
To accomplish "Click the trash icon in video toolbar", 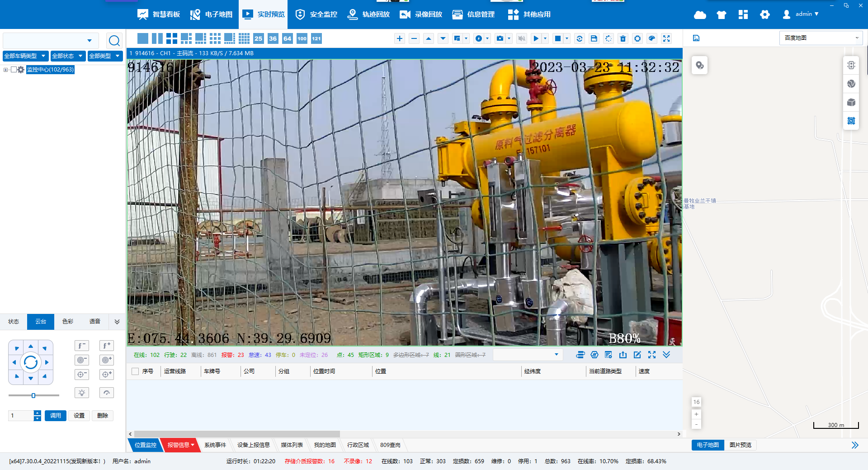I will 623,38.
